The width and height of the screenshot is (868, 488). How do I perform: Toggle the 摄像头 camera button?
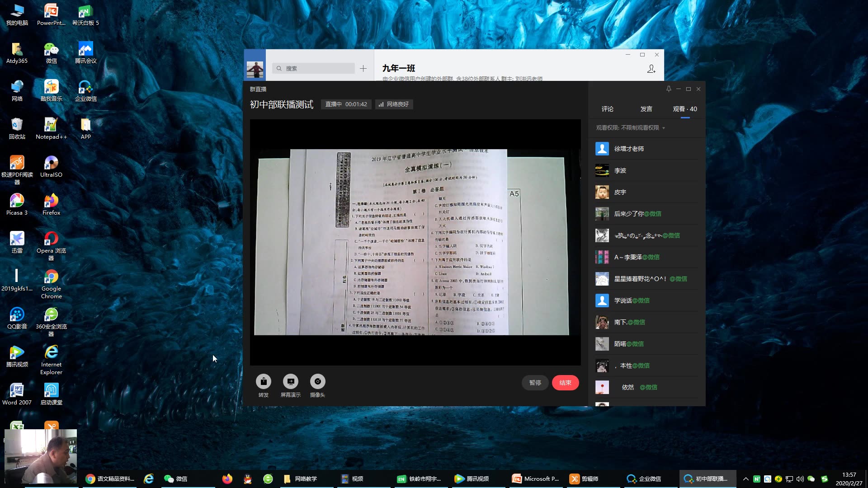click(x=318, y=382)
